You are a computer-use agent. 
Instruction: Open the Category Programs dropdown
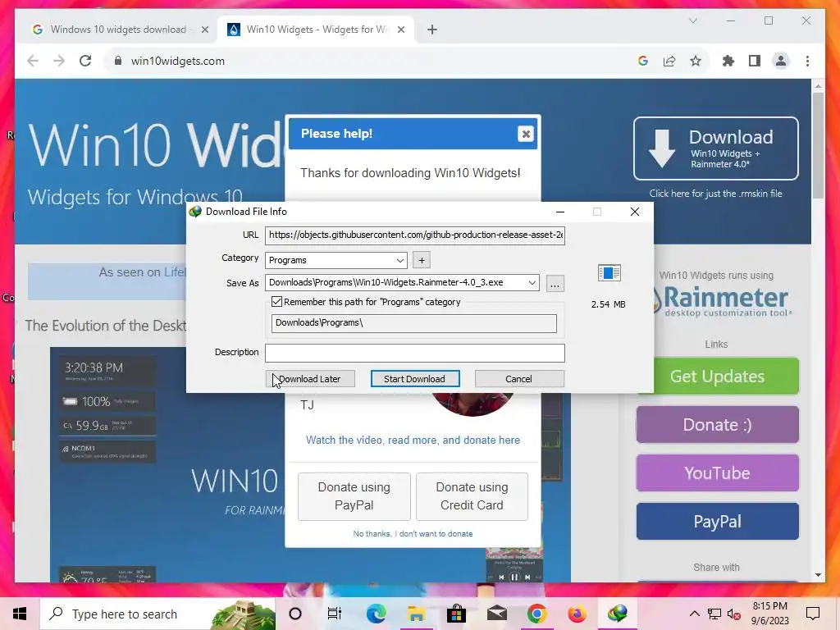(336, 260)
